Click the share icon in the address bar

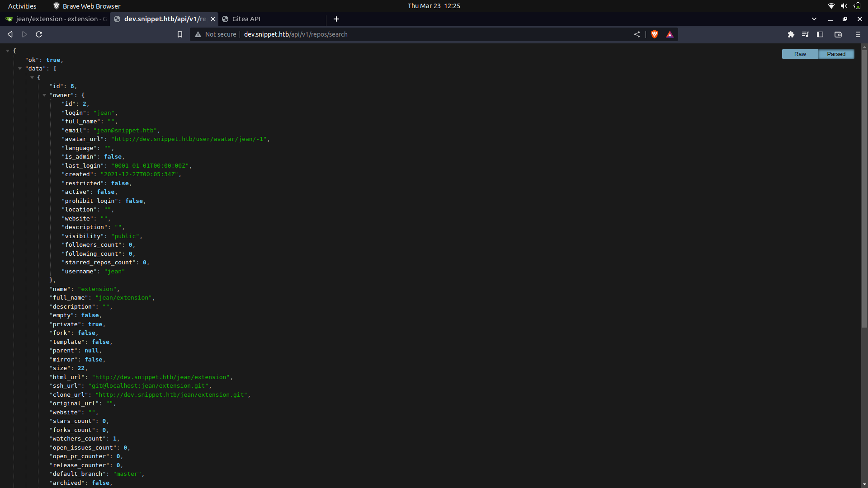(x=637, y=34)
